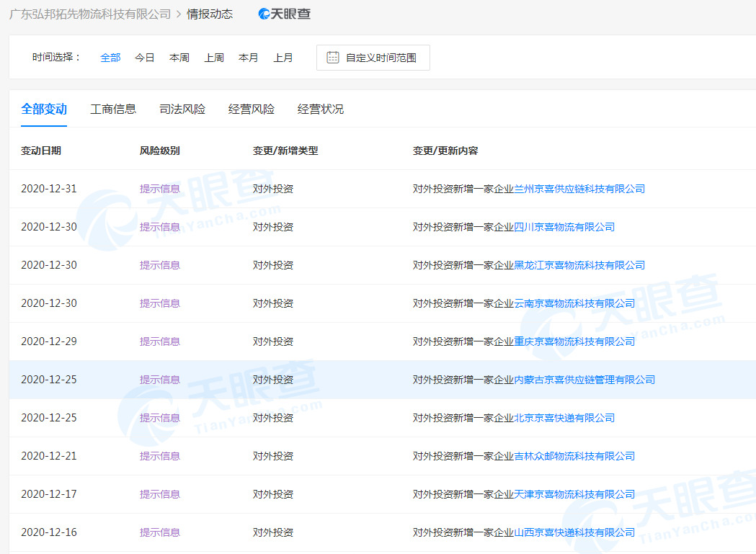Click 提示信息 in the 2020-12-17 row

click(160, 493)
